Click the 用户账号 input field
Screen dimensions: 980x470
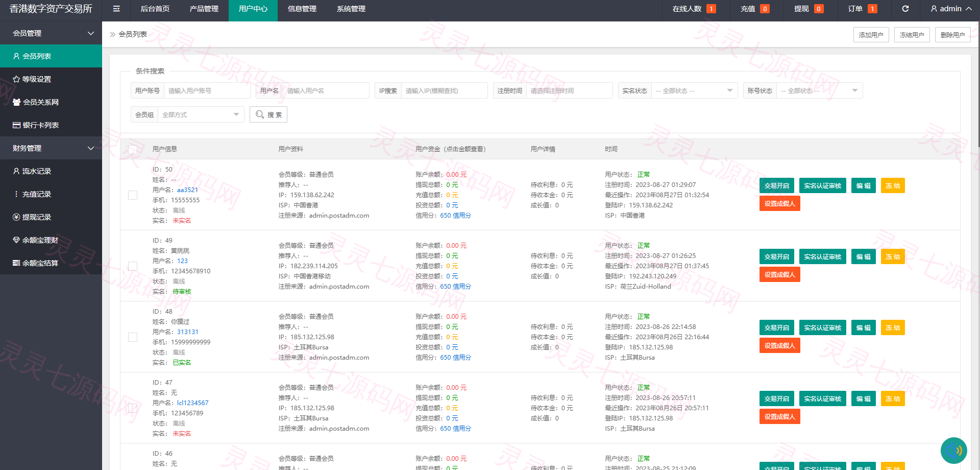207,90
